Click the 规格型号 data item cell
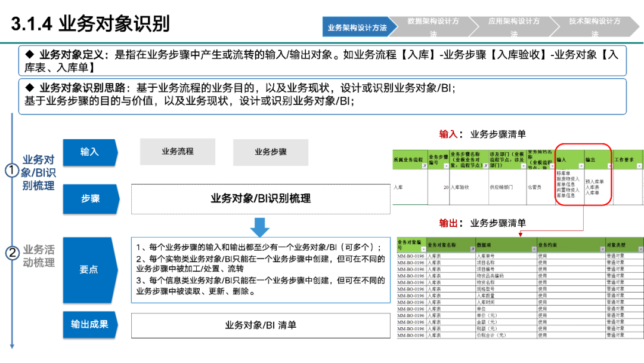The height and width of the screenshot is (363, 644). click(506, 289)
